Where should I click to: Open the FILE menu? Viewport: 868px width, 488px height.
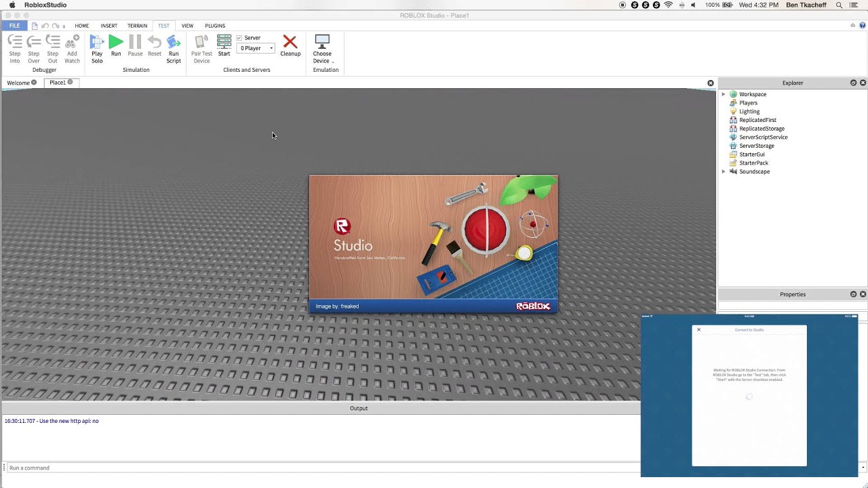tap(14, 26)
